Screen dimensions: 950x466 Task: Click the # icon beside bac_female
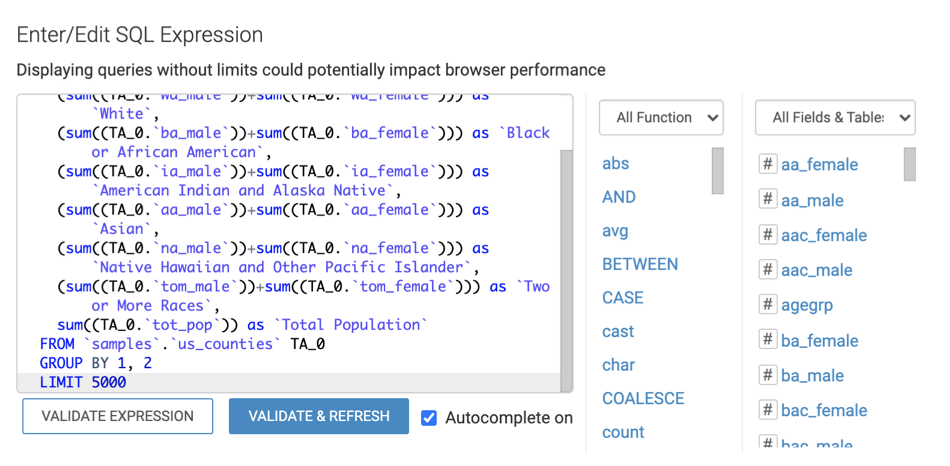pos(768,410)
